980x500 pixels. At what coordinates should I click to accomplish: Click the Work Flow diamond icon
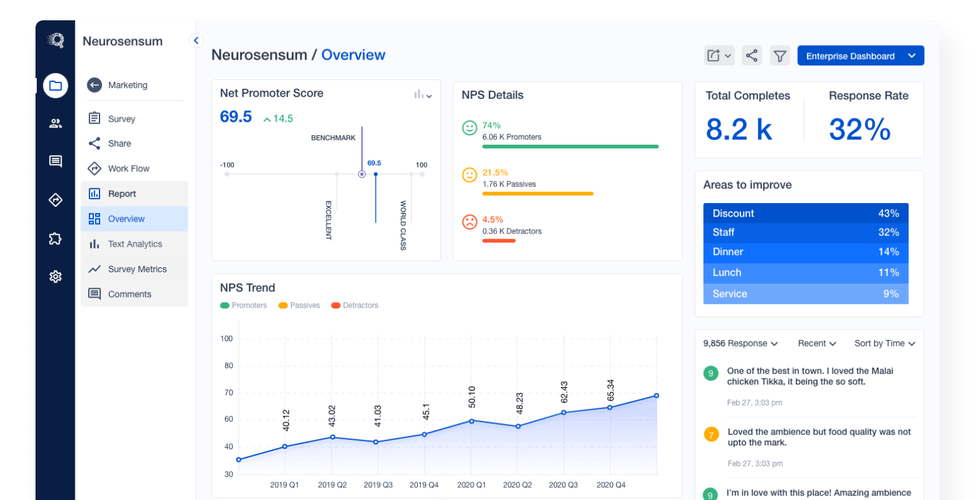tap(94, 169)
